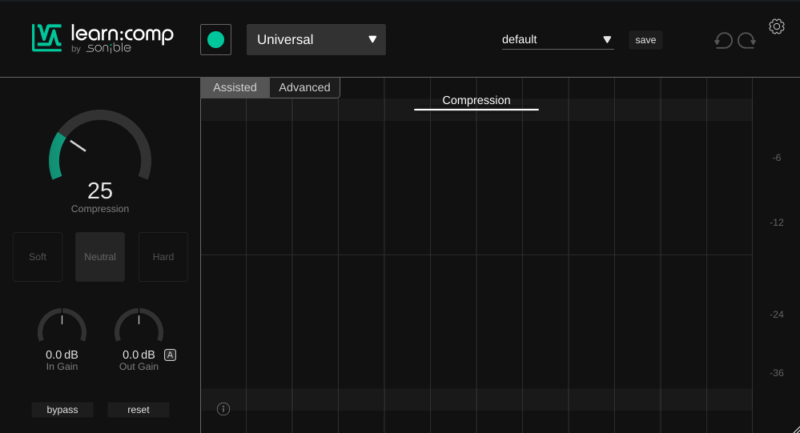Switch to the Advanced tab
This screenshot has width=800, height=433.
304,87
